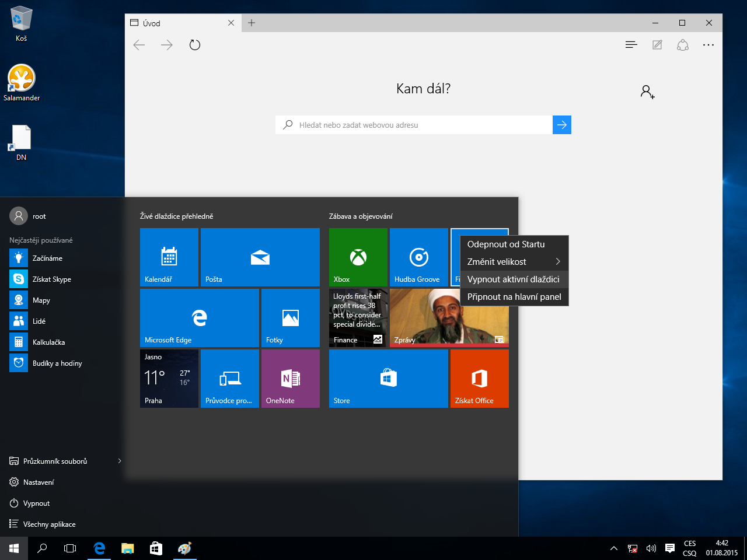747x560 pixels.
Task: Open the Hudba Groove tile
Action: pos(419,257)
